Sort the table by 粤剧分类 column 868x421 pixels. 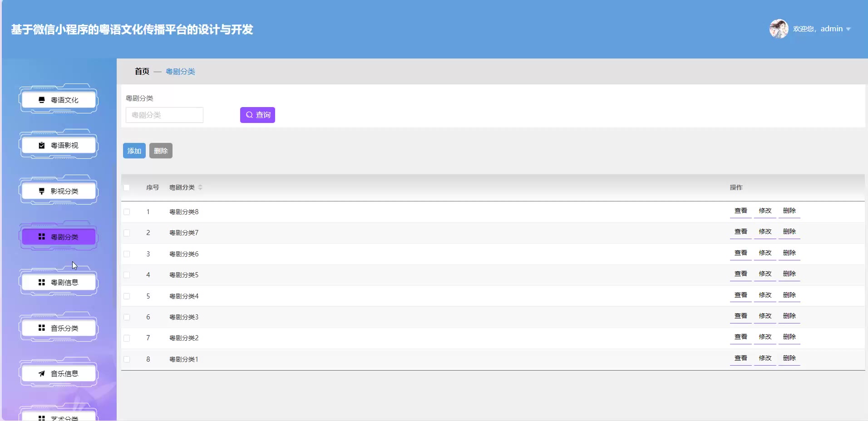point(200,187)
